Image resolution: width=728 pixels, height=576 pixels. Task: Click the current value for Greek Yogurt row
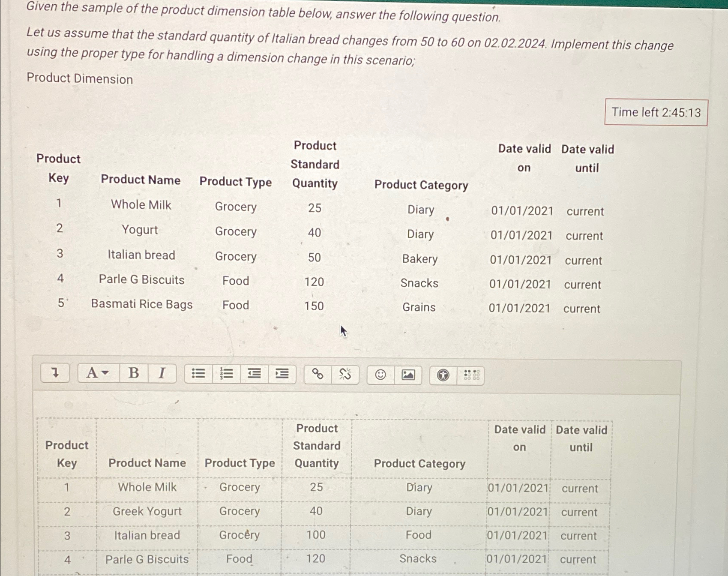[x=578, y=512]
